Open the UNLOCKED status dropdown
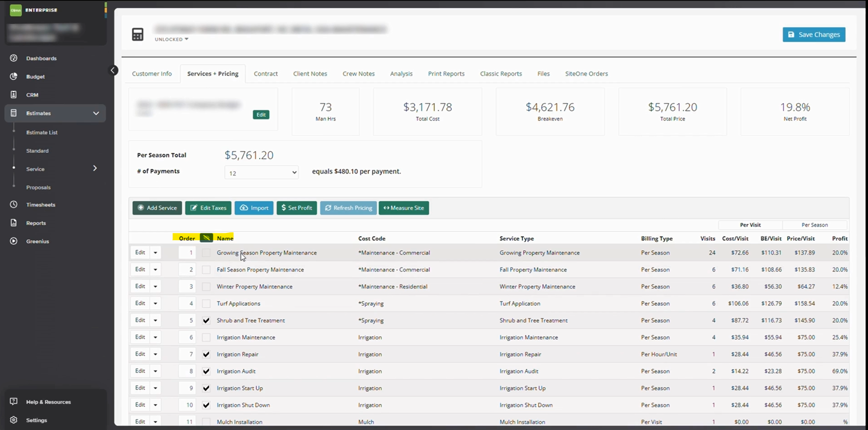The height and width of the screenshot is (430, 868). 171,39
